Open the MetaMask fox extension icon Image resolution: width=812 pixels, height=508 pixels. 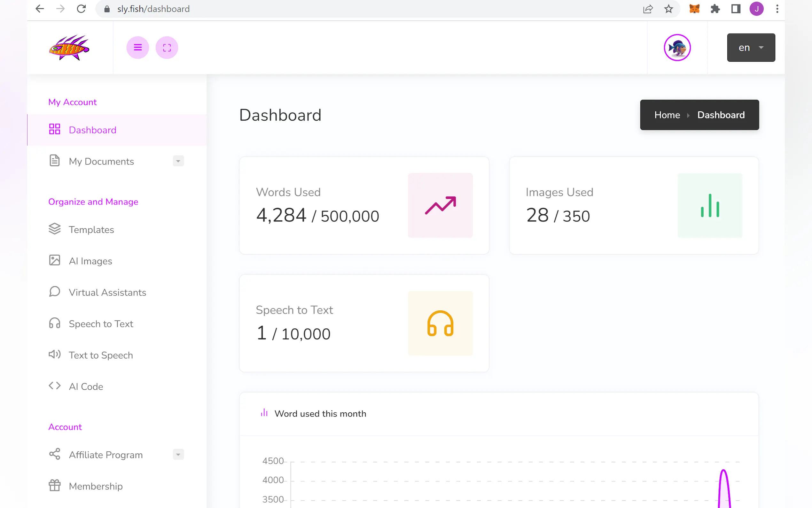(x=694, y=9)
